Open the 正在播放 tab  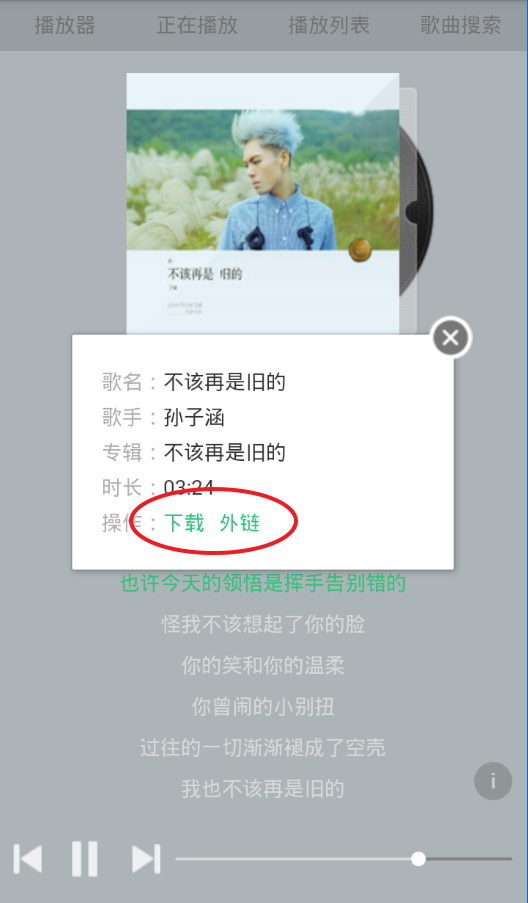pyautogui.click(x=197, y=25)
